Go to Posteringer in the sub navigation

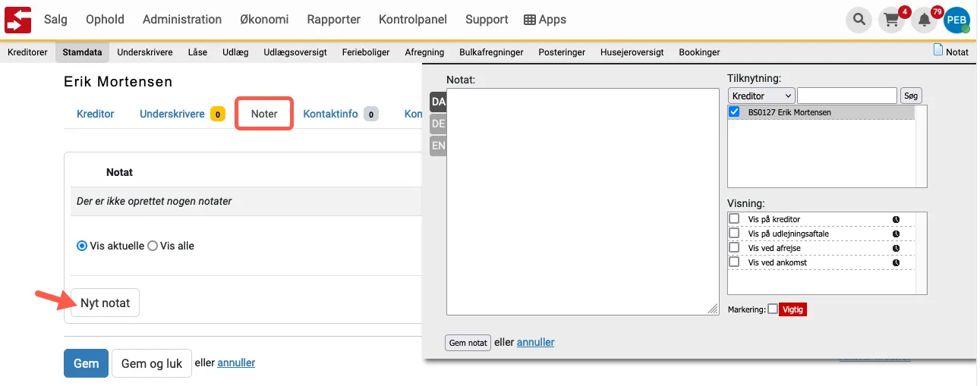562,52
